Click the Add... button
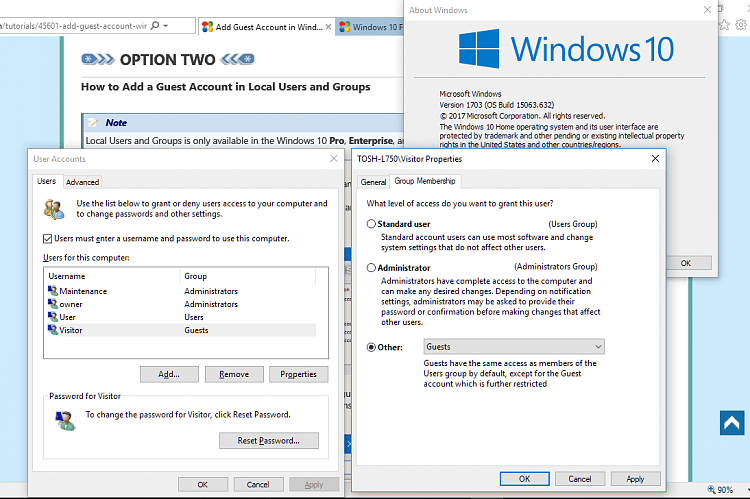The height and width of the screenshot is (499, 750). tap(169, 375)
